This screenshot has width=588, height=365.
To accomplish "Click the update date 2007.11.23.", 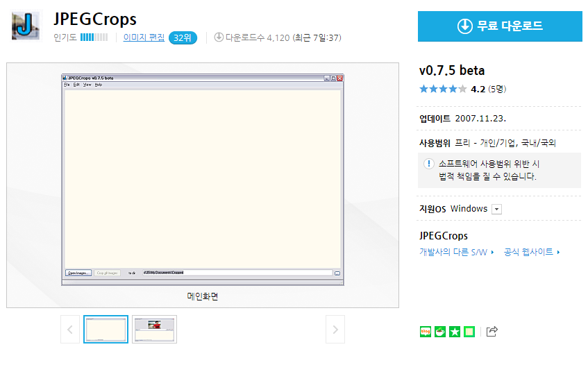I will [x=480, y=119].
